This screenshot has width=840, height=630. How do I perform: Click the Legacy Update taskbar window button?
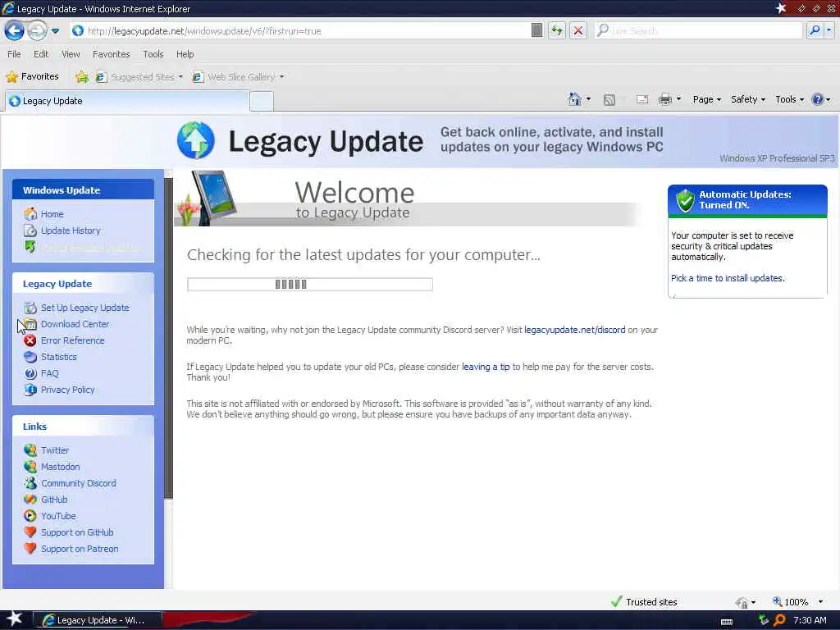point(97,620)
